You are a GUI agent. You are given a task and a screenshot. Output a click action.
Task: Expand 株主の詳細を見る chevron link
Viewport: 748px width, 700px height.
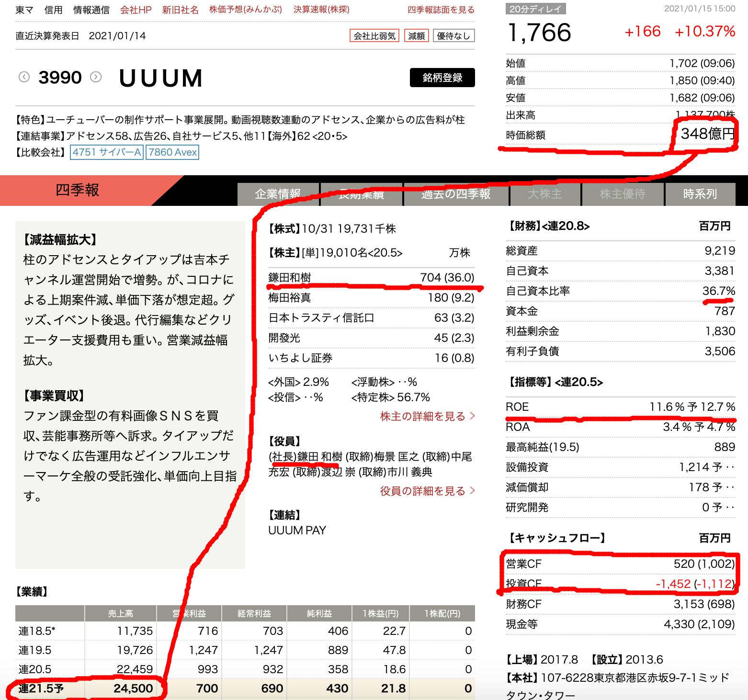(427, 416)
